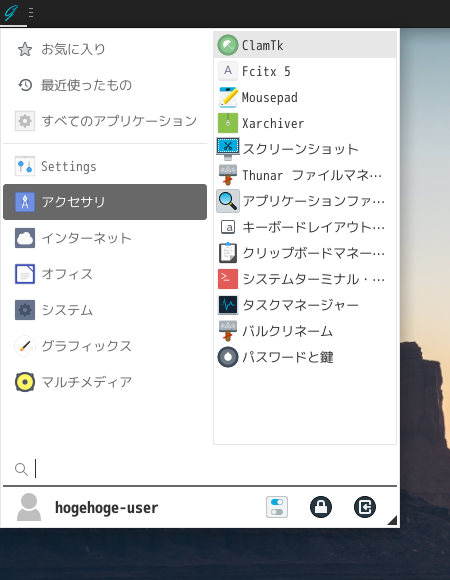Open the settings toggle-switch icon beside the username

(277, 507)
